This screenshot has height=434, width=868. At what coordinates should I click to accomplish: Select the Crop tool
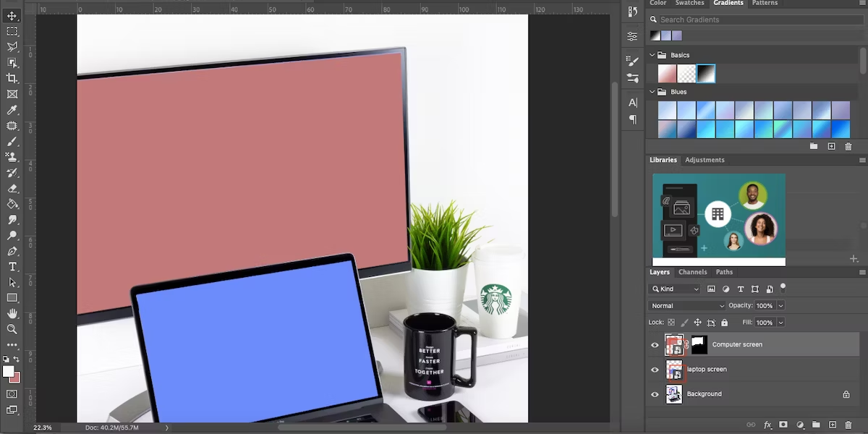point(12,78)
